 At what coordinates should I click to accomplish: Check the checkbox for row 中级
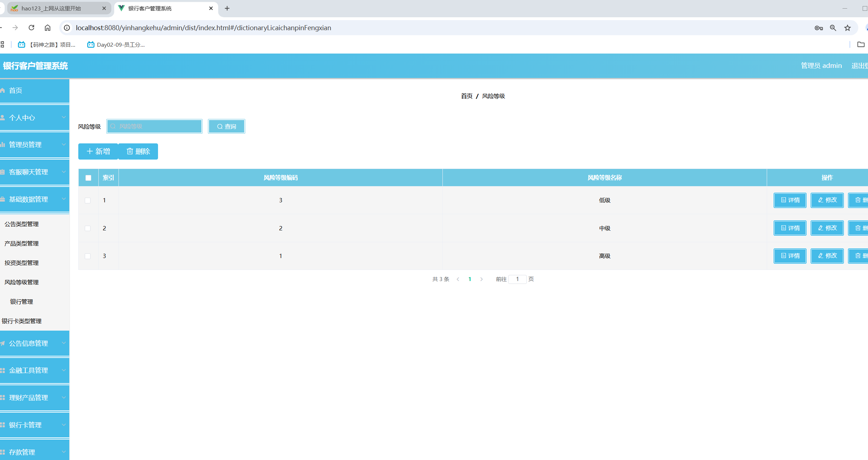88,228
